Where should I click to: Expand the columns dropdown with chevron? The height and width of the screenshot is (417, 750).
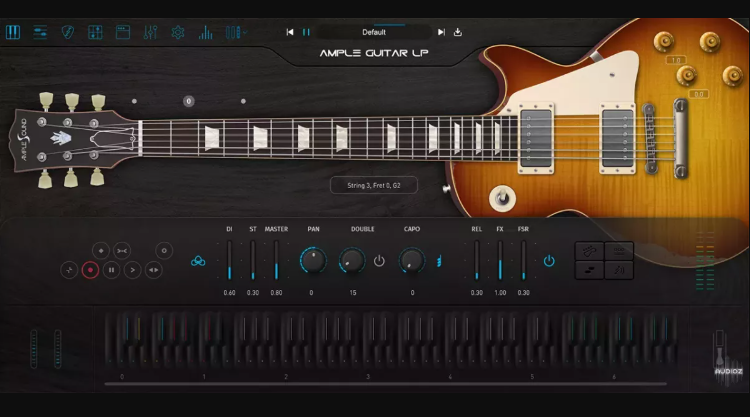point(236,32)
